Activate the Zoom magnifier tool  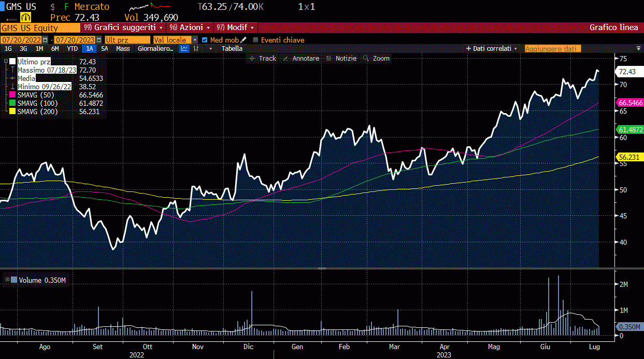pos(377,59)
